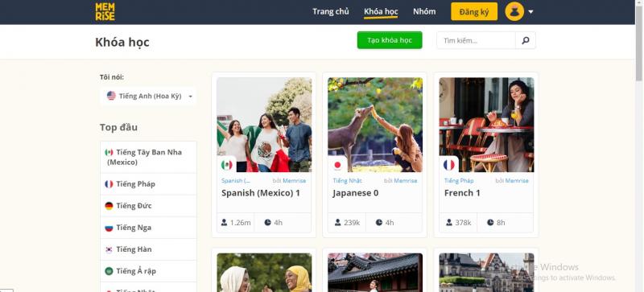Click the Japanese 0 course title
Image resolution: width=644 pixels, height=292 pixels.
356,193
